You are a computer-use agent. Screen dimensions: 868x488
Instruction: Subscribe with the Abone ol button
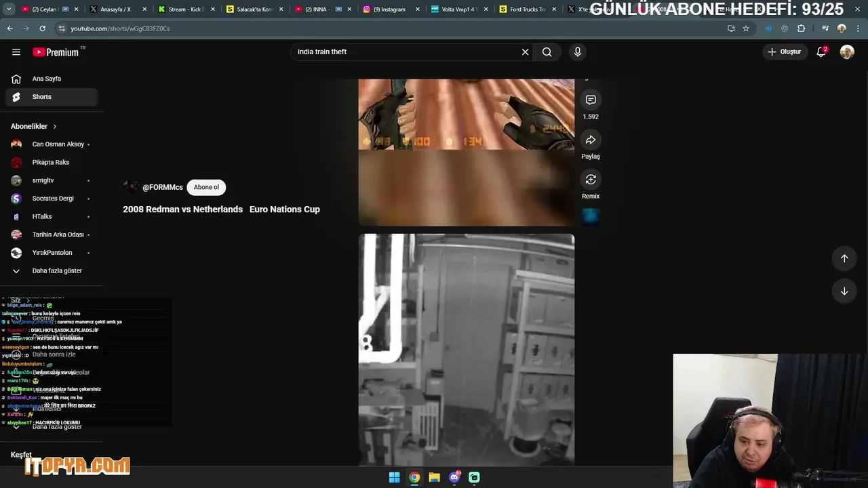click(206, 187)
